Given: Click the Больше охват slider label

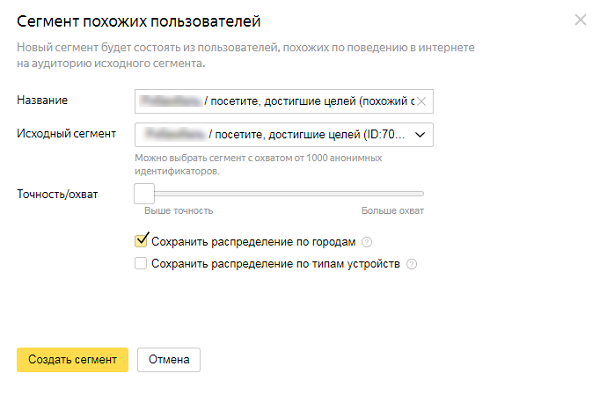Looking at the screenshot, I should pyautogui.click(x=393, y=211).
